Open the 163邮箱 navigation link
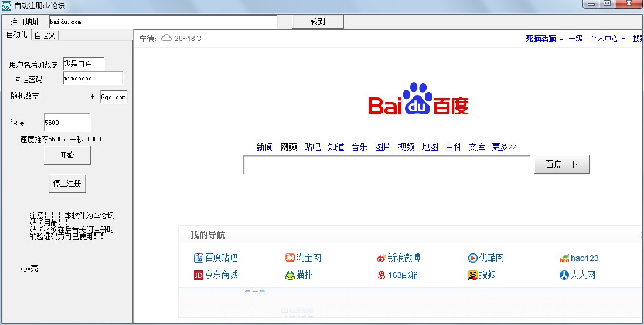Image resolution: width=644 pixels, height=325 pixels. 403,275
